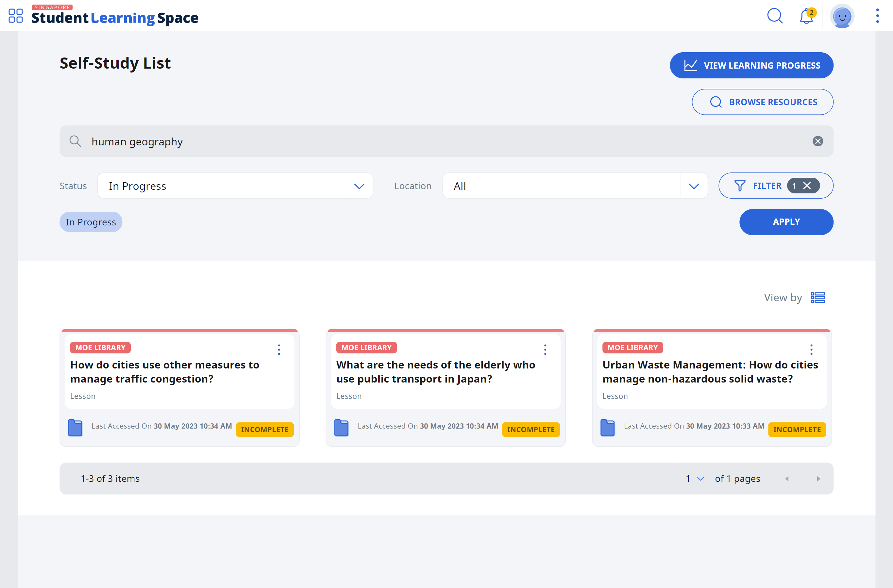
Task: Clear the human geography search text
Action: click(817, 141)
